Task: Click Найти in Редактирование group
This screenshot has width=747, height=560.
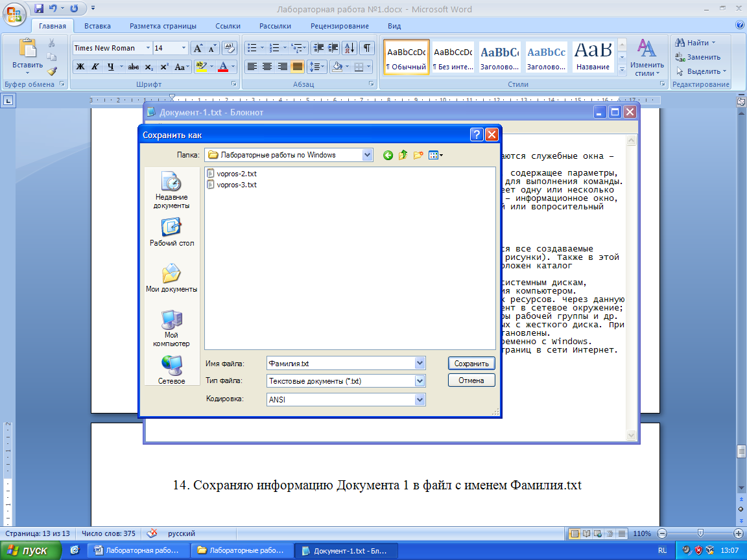Action: point(695,43)
